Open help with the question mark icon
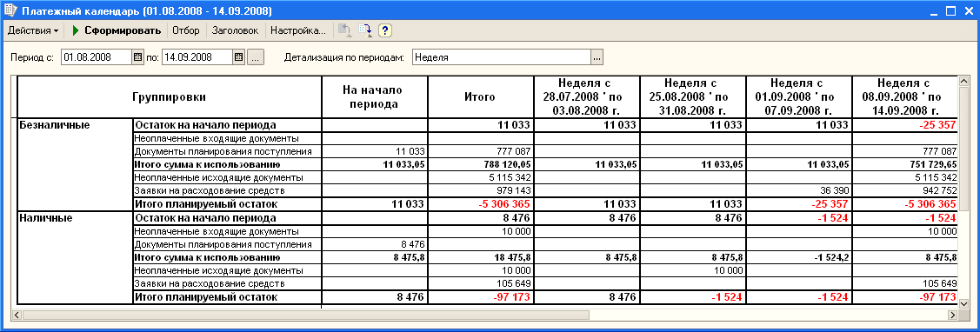 click(385, 30)
